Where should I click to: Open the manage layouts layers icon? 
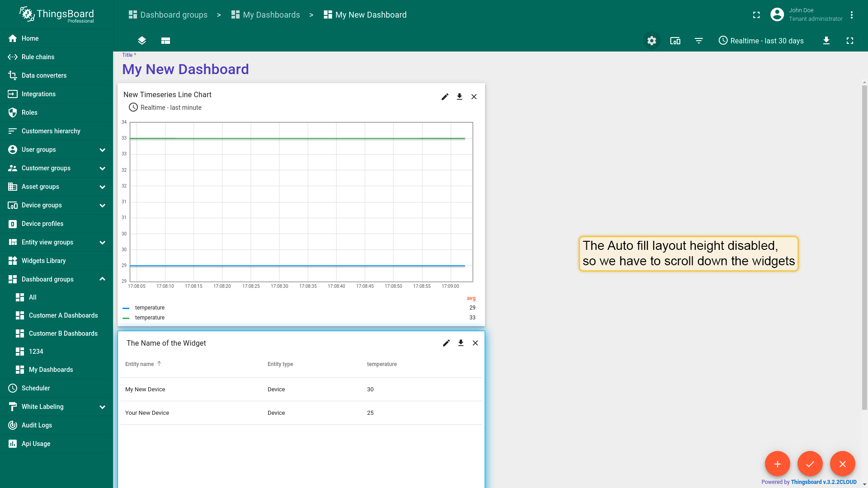tap(142, 41)
